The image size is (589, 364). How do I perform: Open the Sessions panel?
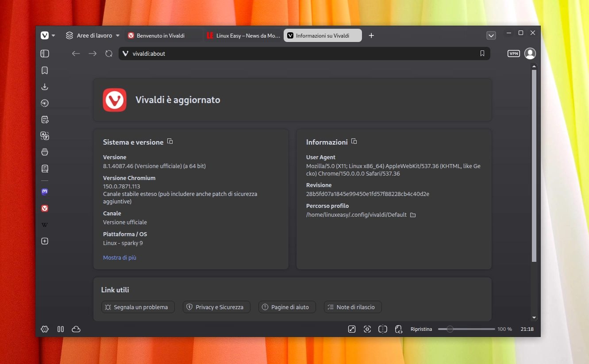pos(45,152)
